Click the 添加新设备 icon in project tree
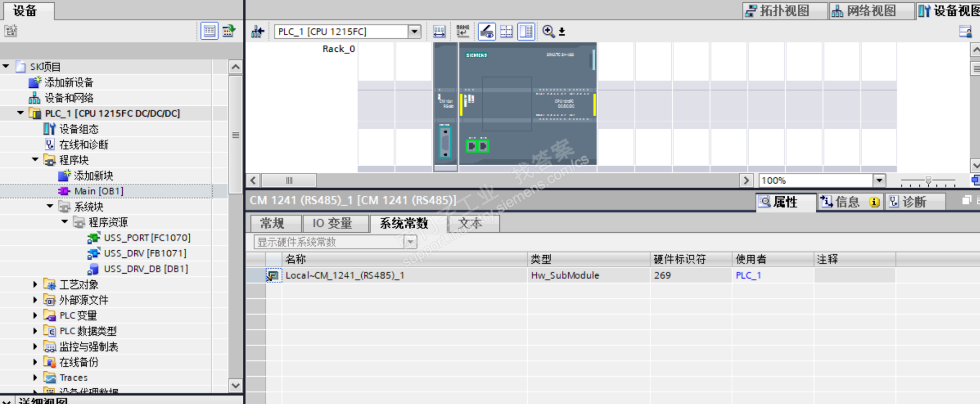This screenshot has width=980, height=404. tap(35, 82)
